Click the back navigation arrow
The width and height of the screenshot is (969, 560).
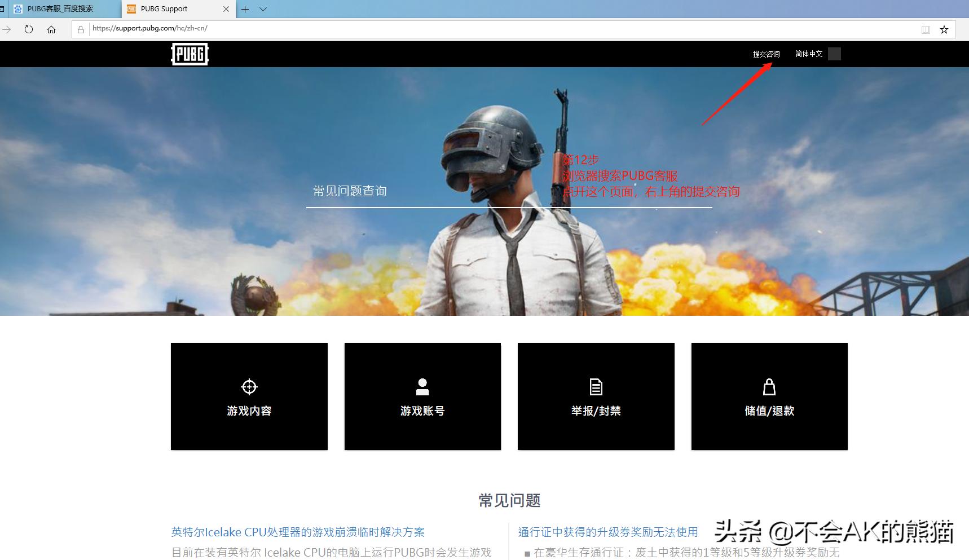point(7,29)
